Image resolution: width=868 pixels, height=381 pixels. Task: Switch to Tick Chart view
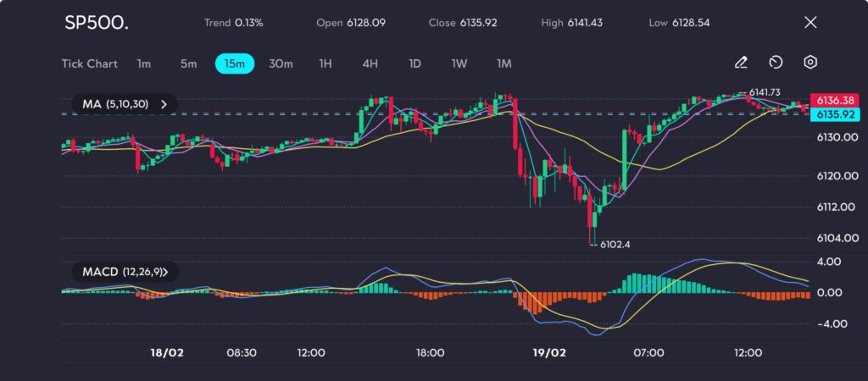pos(89,63)
